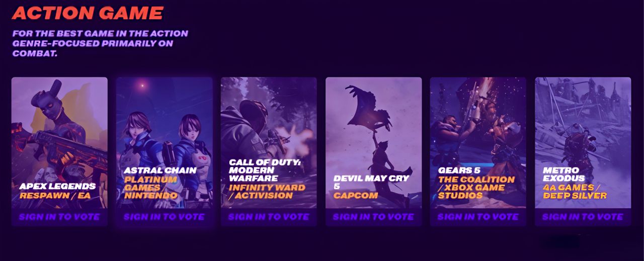644x261 pixels.
Task: Select the Astral Chain artwork card
Action: [x=164, y=143]
